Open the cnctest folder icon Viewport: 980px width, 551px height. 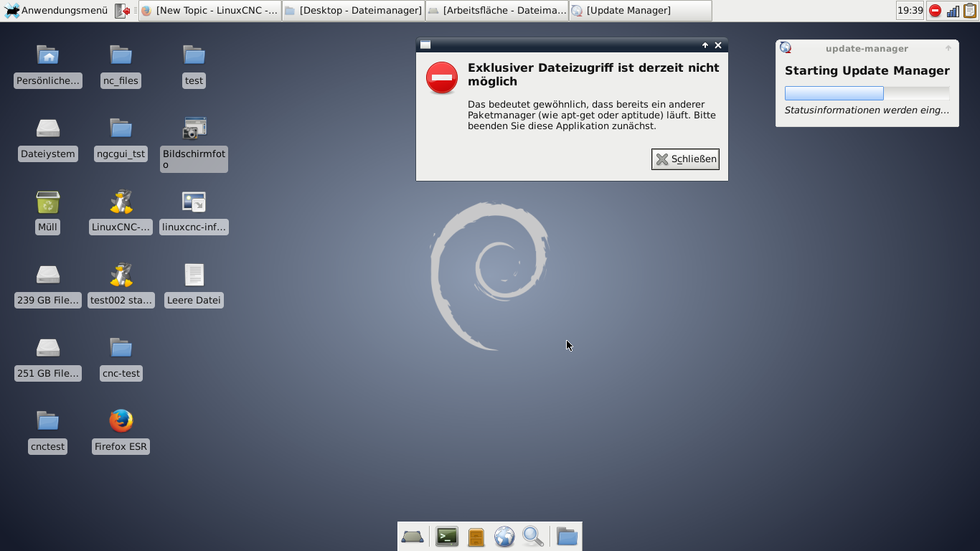coord(48,421)
